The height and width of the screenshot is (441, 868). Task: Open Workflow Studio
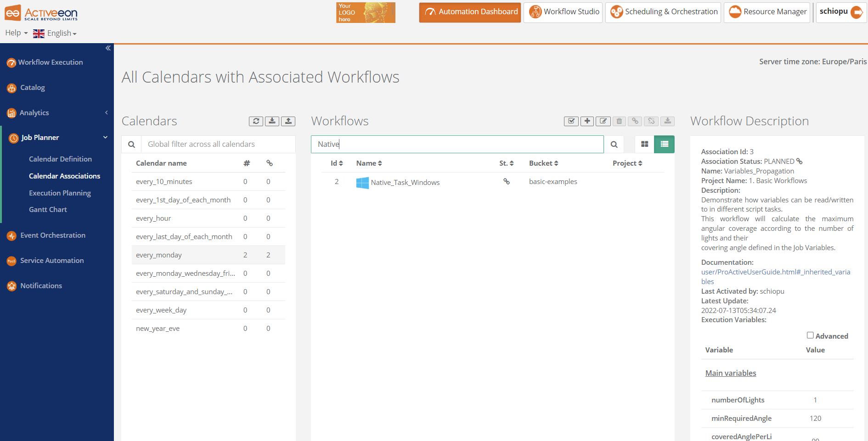click(563, 12)
